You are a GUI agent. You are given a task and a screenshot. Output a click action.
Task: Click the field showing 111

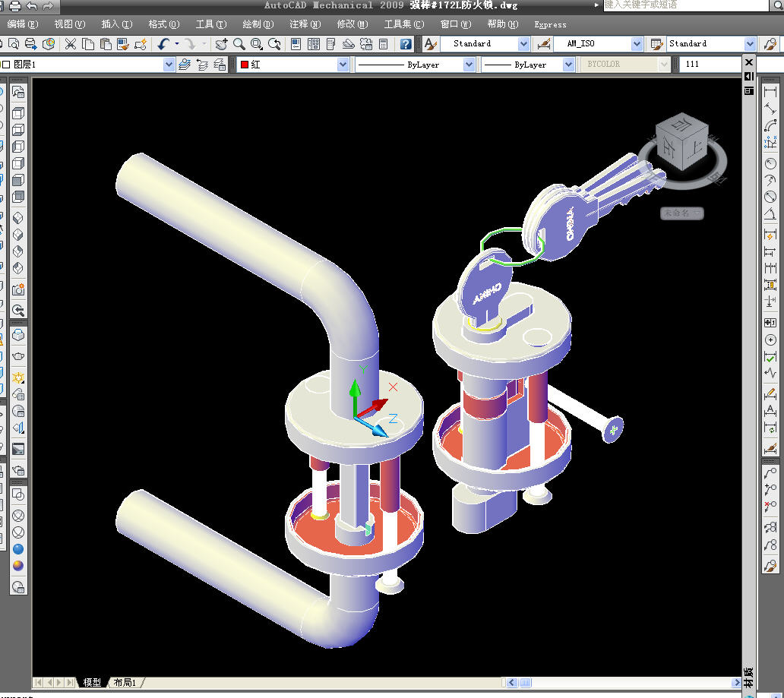click(710, 64)
